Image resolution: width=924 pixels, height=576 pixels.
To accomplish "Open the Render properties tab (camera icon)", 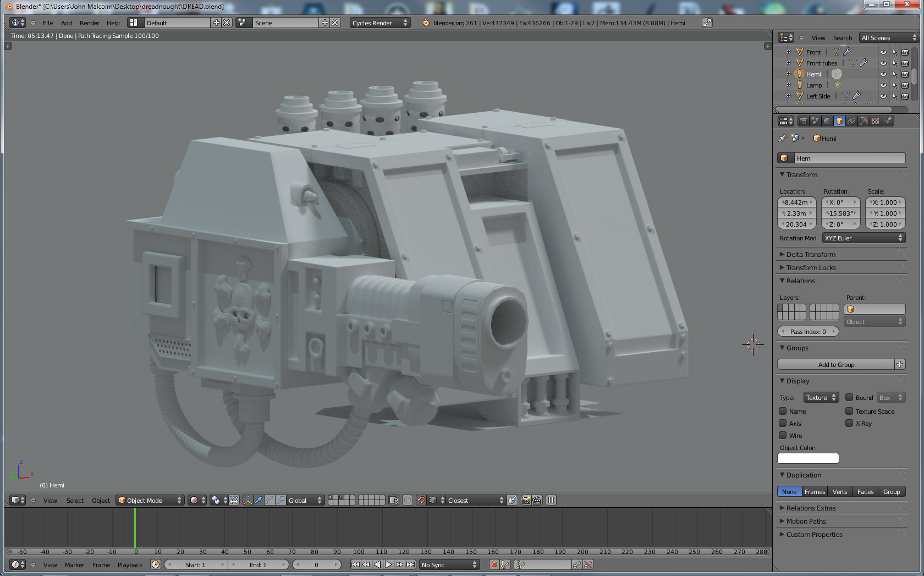I will point(803,121).
